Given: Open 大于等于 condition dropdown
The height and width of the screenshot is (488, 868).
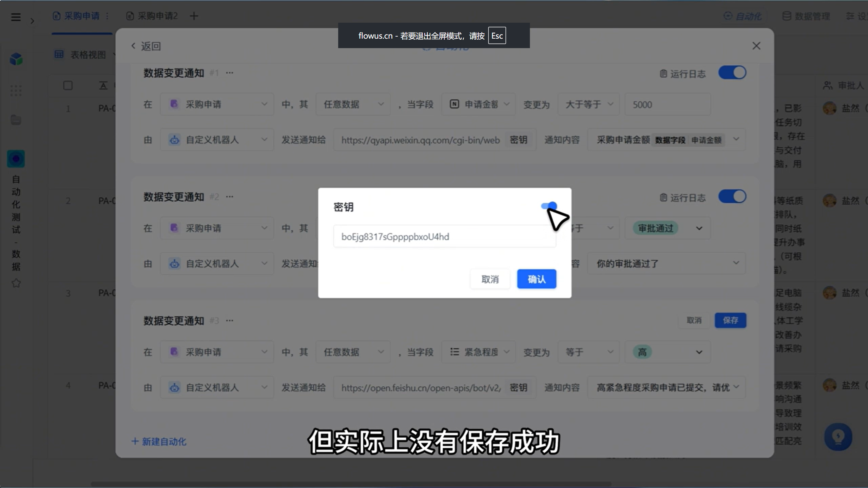Looking at the screenshot, I should point(589,104).
